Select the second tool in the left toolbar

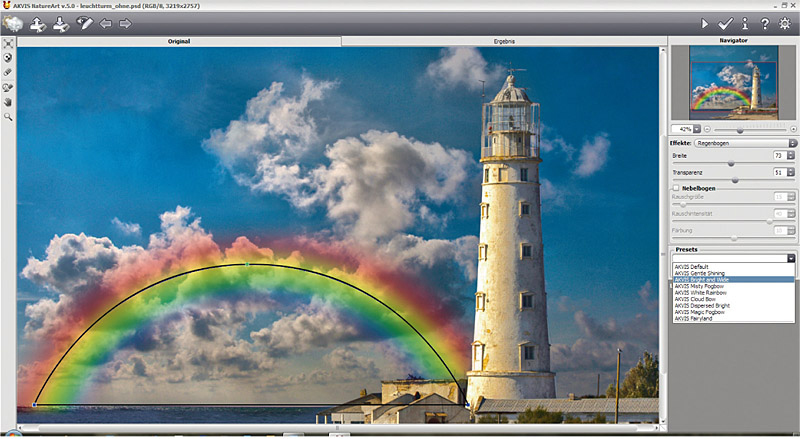tap(8, 58)
